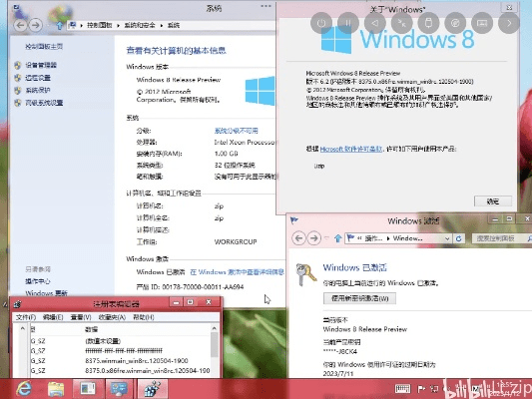Click the Registry Editor title bar icon
This screenshot has width=532, height=399.
18,304
